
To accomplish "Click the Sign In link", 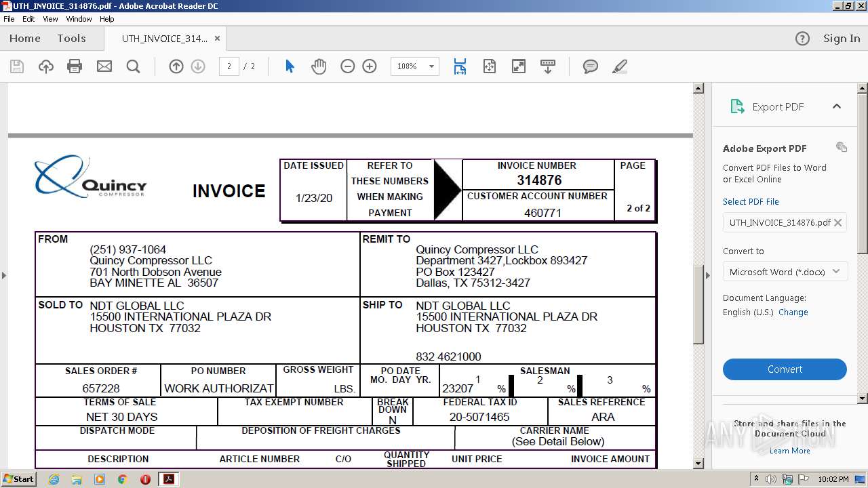I will pos(842,39).
